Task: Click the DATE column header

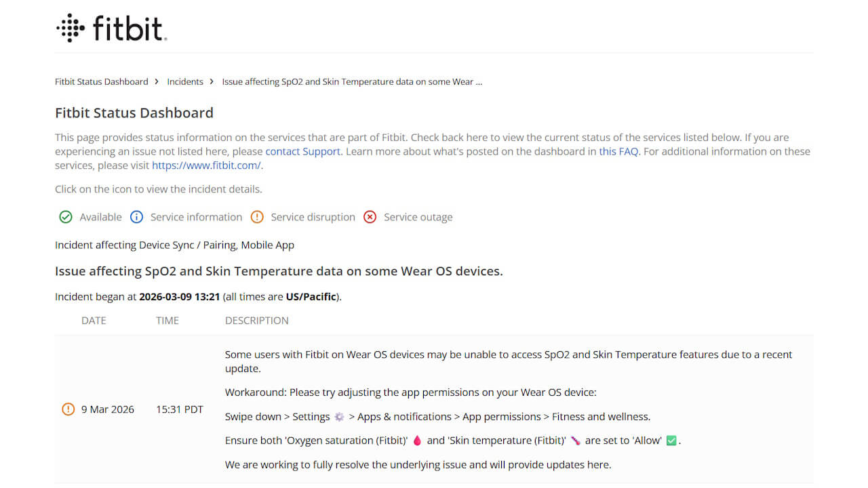Action: 94,321
